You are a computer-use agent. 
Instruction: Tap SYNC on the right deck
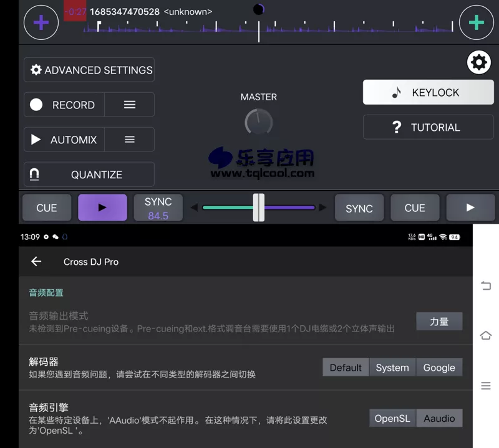[359, 207]
